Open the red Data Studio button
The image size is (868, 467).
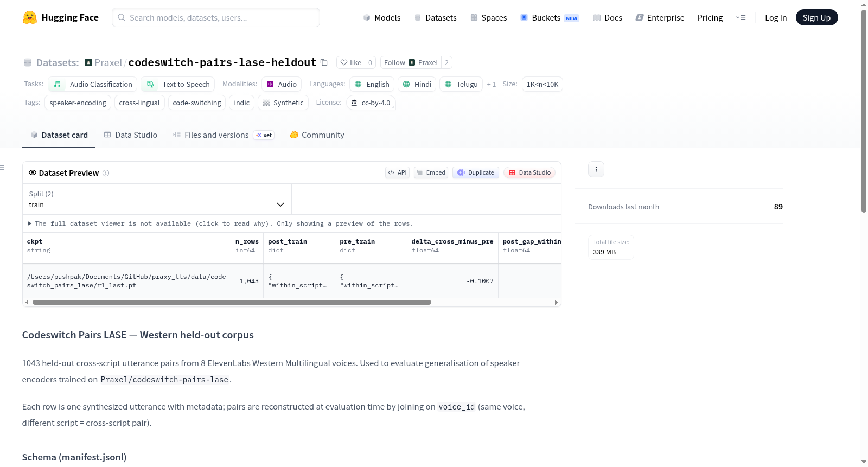529,172
